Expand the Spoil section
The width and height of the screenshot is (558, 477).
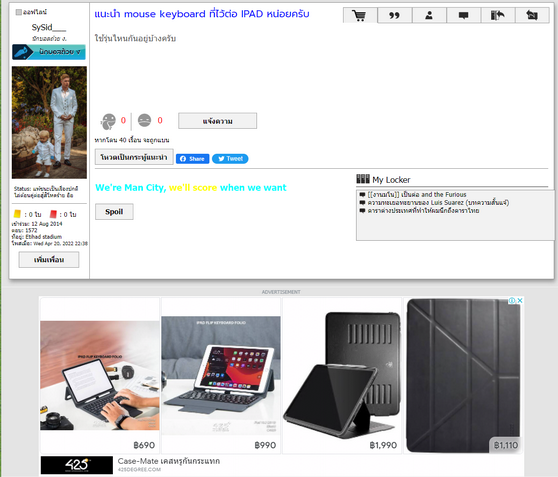click(114, 212)
